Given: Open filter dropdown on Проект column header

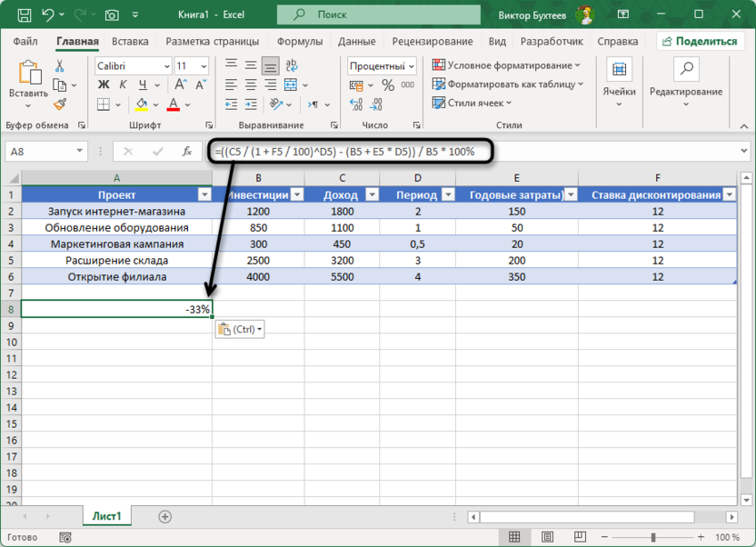Looking at the screenshot, I should click(204, 194).
